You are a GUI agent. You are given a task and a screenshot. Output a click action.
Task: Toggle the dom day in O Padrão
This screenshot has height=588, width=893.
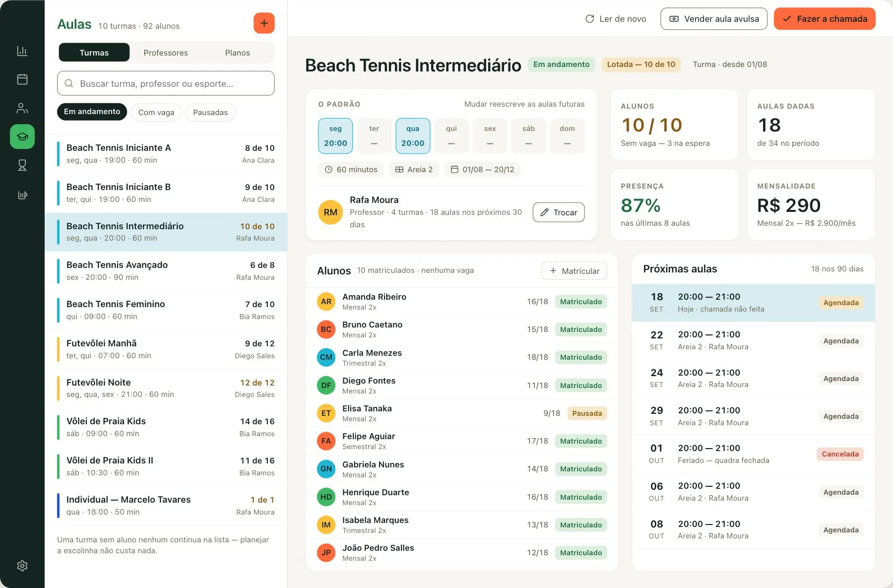pyautogui.click(x=567, y=136)
